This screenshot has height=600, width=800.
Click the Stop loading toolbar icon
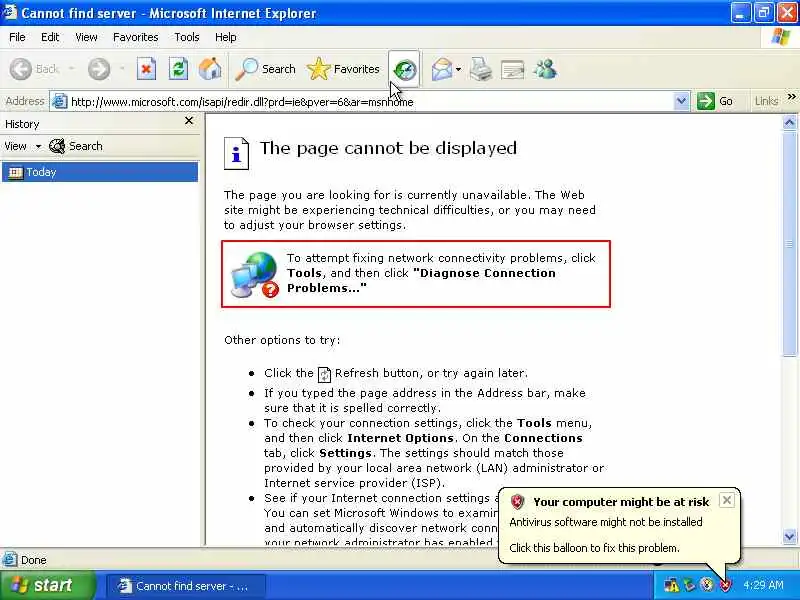pyautogui.click(x=146, y=69)
